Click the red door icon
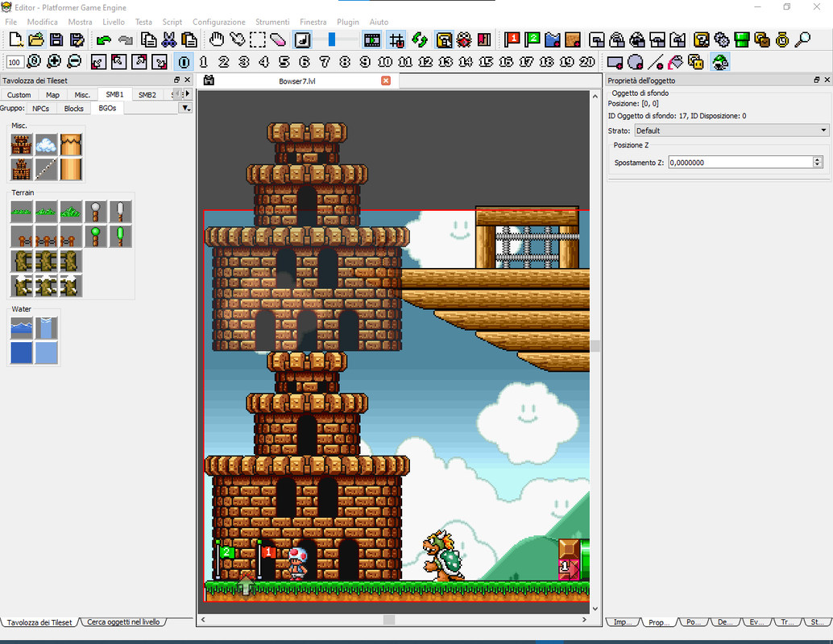 [x=484, y=39]
